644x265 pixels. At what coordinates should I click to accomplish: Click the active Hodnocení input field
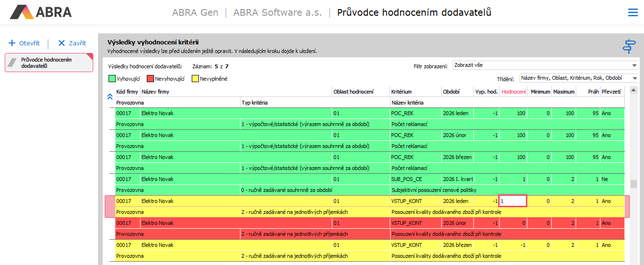tap(513, 201)
